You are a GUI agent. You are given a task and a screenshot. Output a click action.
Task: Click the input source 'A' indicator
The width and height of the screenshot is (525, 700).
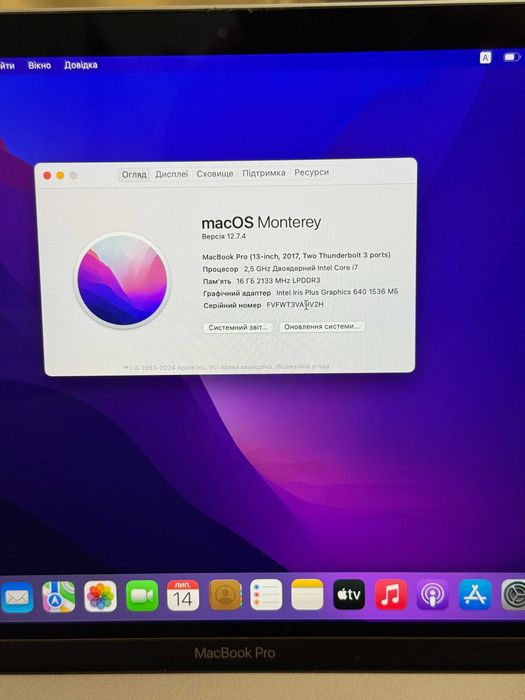pos(485,58)
